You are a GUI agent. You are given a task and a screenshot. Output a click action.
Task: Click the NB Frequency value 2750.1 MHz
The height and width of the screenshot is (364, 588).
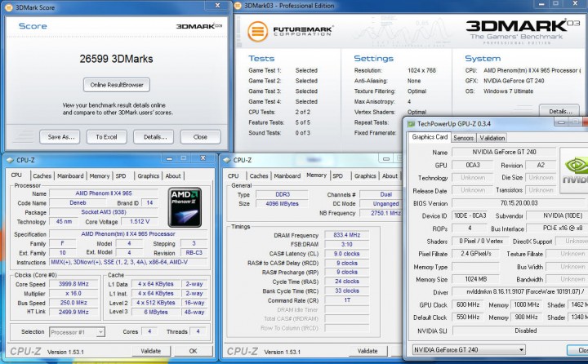(x=381, y=213)
